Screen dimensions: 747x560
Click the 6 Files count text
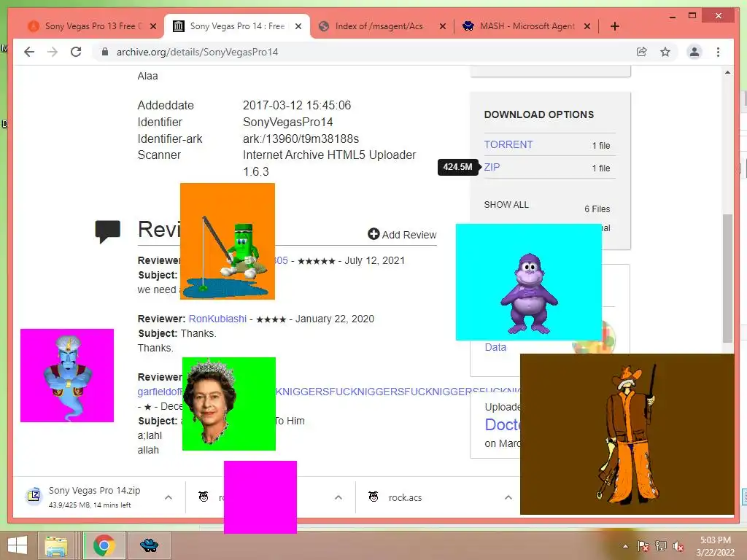tap(597, 209)
